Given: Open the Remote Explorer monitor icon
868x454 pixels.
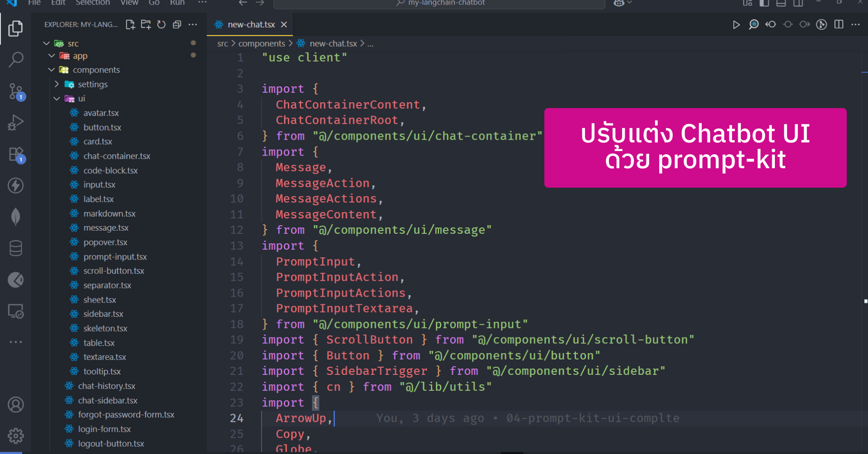Looking at the screenshot, I should (x=16, y=311).
